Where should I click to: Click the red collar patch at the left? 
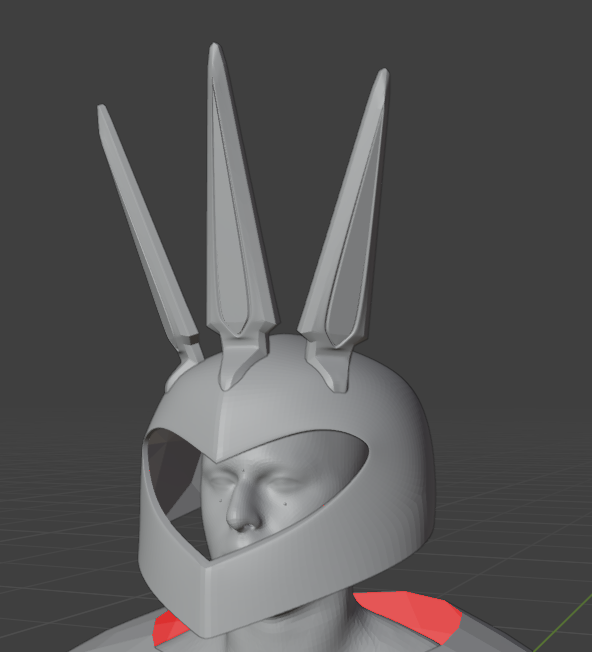coord(168,628)
